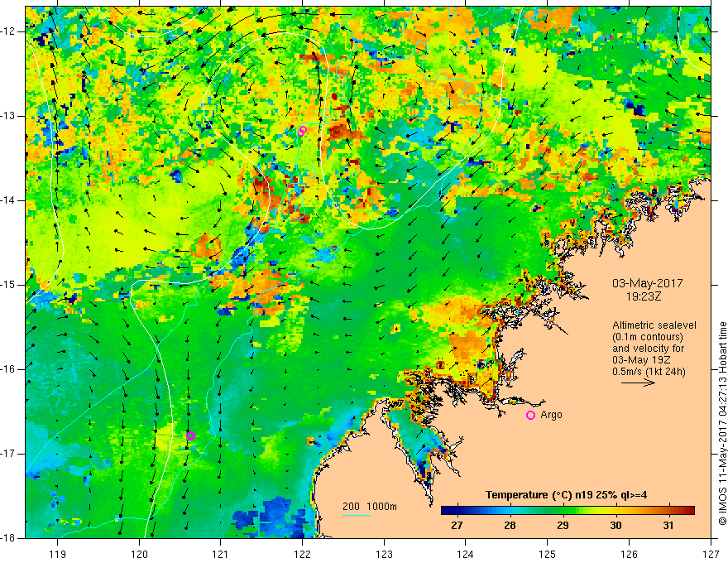Click the '28' label under the colour bar
This screenshot has width=728, height=563.
pyautogui.click(x=510, y=526)
